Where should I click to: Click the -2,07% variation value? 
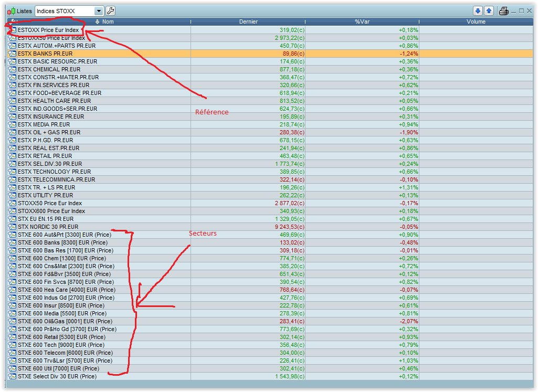coord(409,321)
